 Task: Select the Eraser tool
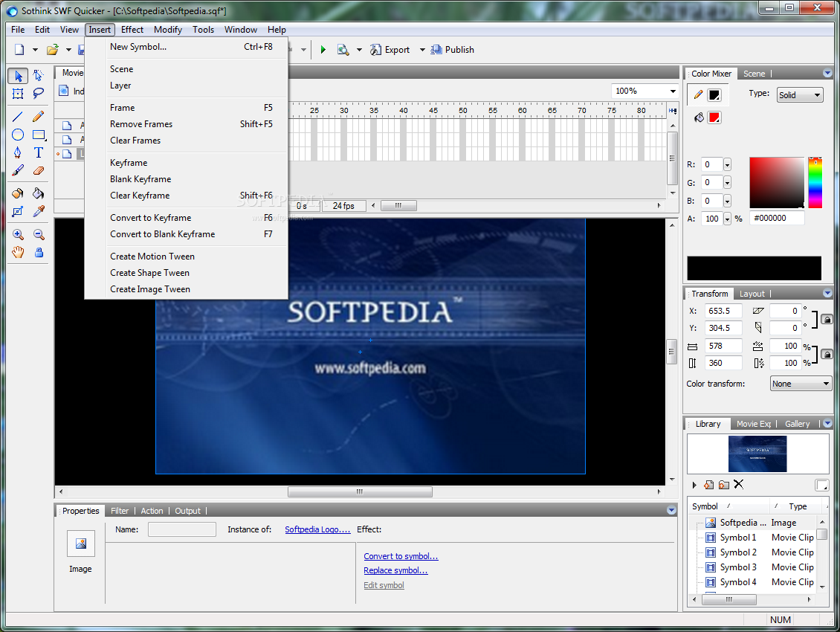pos(38,170)
